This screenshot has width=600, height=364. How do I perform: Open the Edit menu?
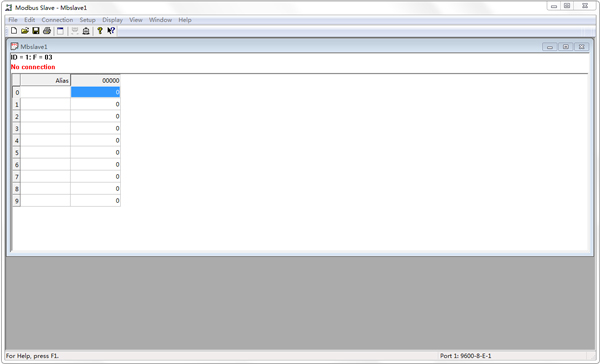tap(29, 20)
